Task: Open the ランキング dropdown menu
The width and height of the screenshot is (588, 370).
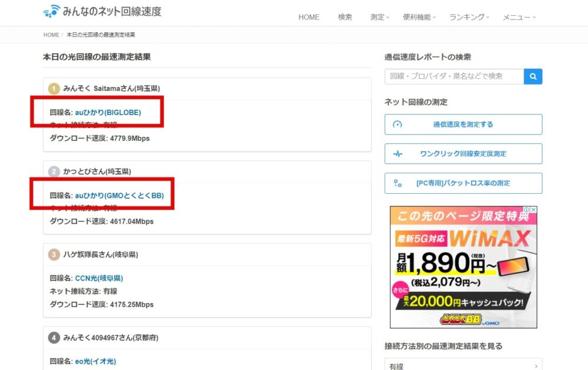Action: point(469,17)
